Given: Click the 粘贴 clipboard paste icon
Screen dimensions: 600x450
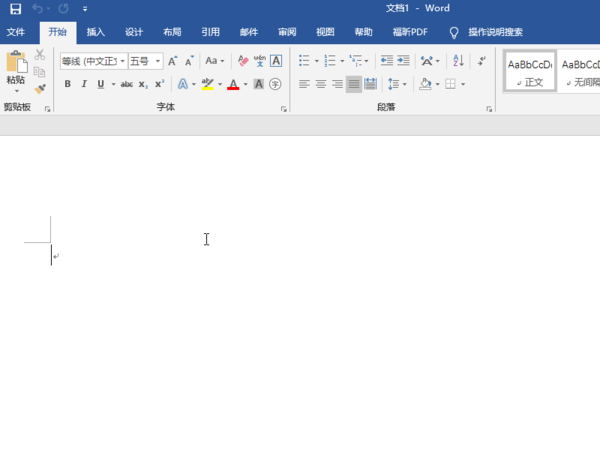Looking at the screenshot, I should (17, 62).
